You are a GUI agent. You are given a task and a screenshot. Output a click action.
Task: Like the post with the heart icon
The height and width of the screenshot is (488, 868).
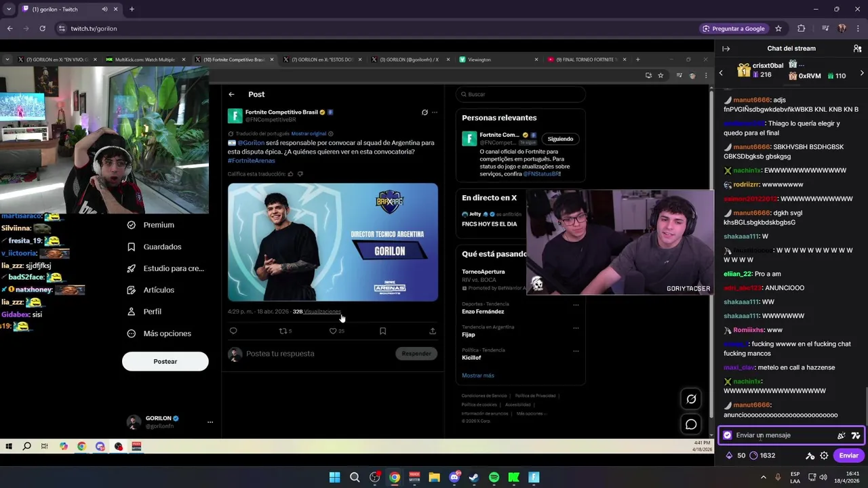333,331
